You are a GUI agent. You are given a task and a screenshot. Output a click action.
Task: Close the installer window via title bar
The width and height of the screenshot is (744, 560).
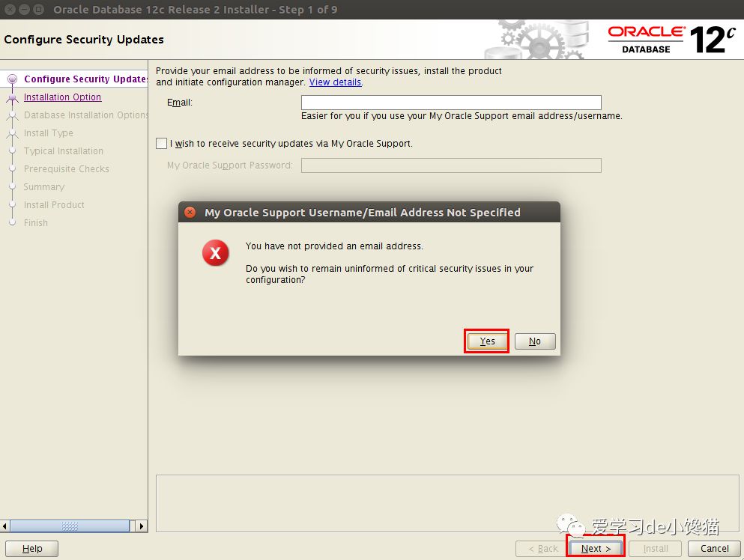point(10,10)
